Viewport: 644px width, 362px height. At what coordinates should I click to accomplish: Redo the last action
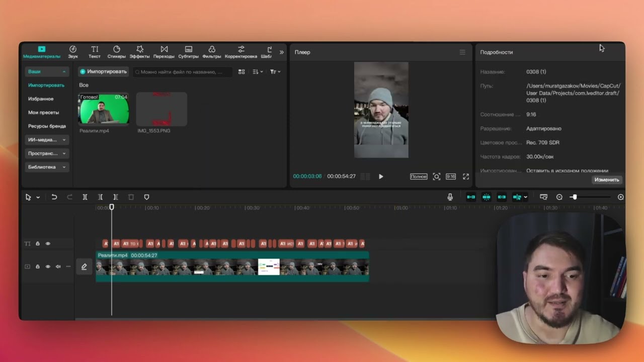pyautogui.click(x=69, y=197)
